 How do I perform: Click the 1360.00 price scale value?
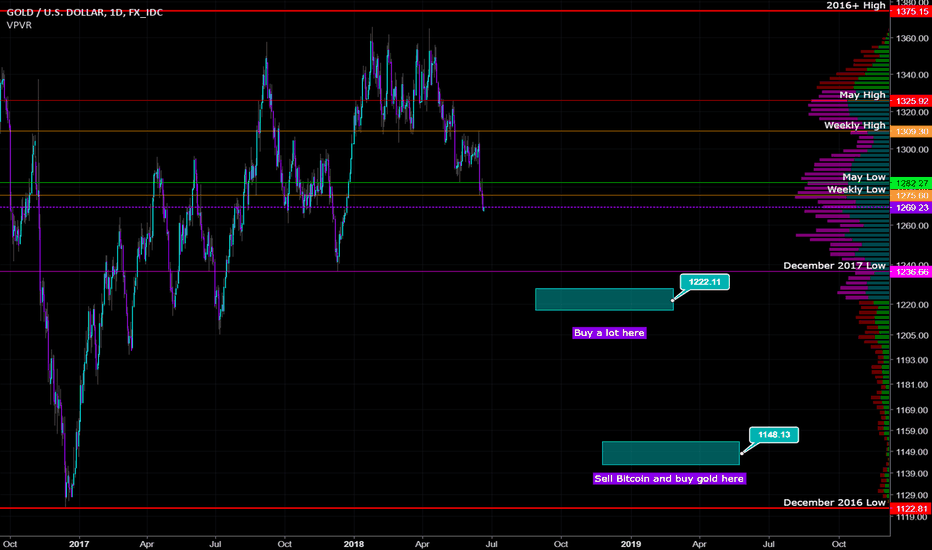912,38
